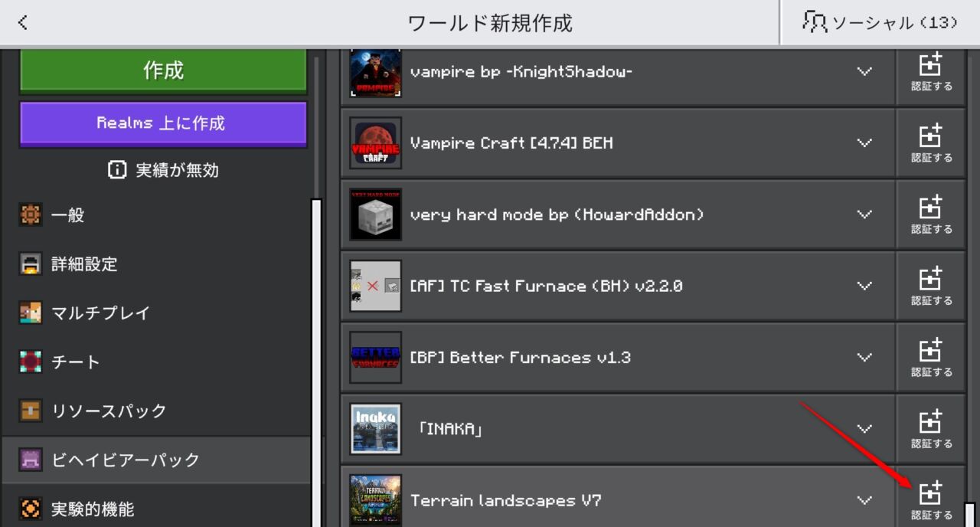This screenshot has width=980, height=527.
Task: Click "[BP] Better Furnaces v1.3" title
Action: click(521, 358)
